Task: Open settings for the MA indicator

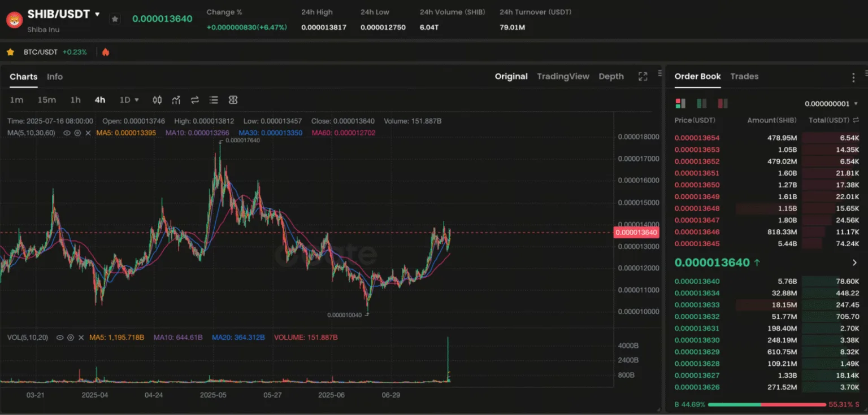Action: (76, 133)
